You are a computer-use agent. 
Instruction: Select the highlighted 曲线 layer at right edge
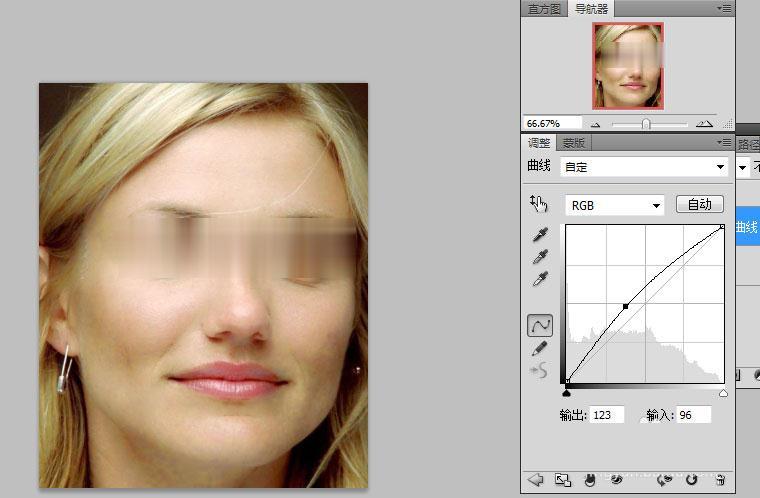748,226
